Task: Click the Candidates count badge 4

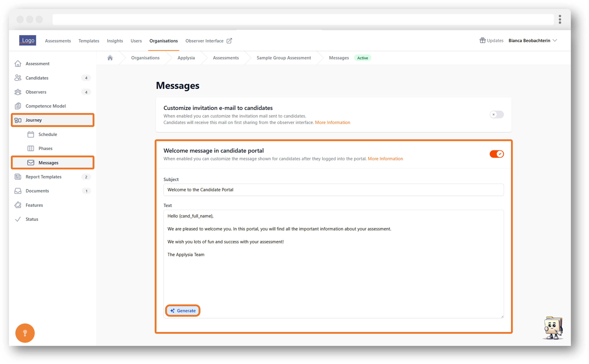Action: click(x=86, y=78)
